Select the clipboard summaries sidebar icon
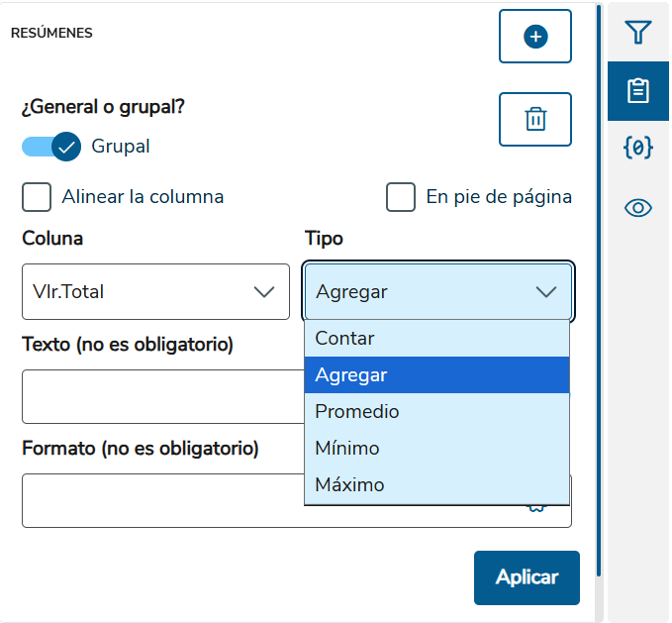Image resolution: width=672 pixels, height=623 pixels. coord(637,91)
